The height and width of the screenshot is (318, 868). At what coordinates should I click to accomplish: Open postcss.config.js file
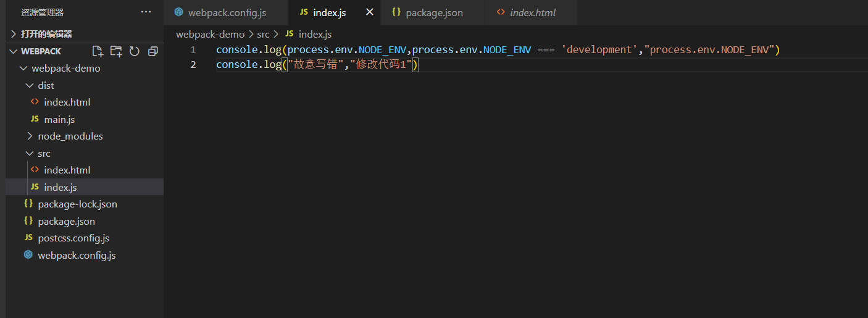pyautogui.click(x=85, y=238)
